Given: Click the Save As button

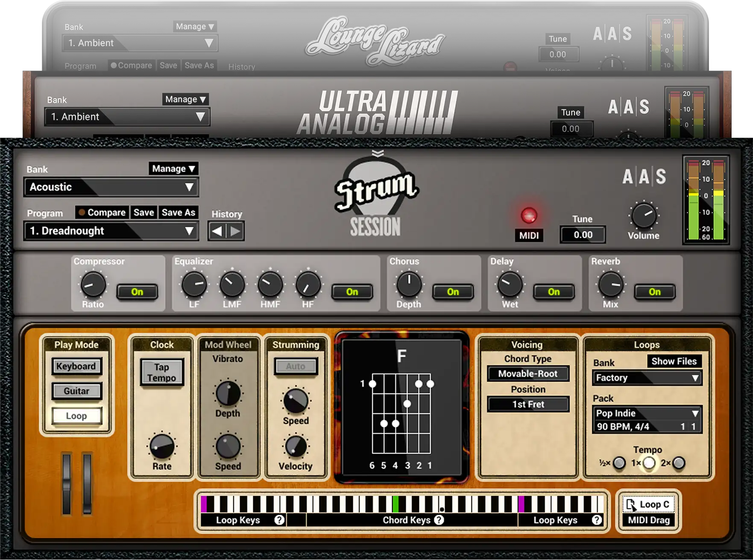Looking at the screenshot, I should [x=178, y=212].
